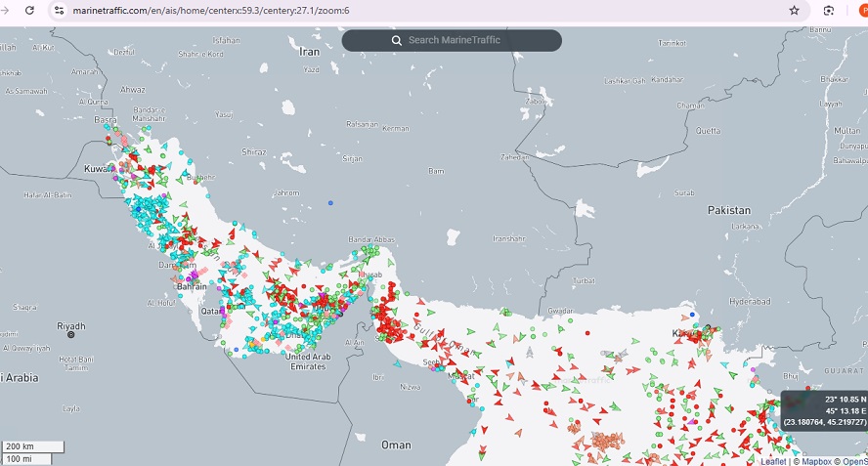This screenshot has height=466, width=868.
Task: Bookmark this page with the star icon
Action: 794,10
